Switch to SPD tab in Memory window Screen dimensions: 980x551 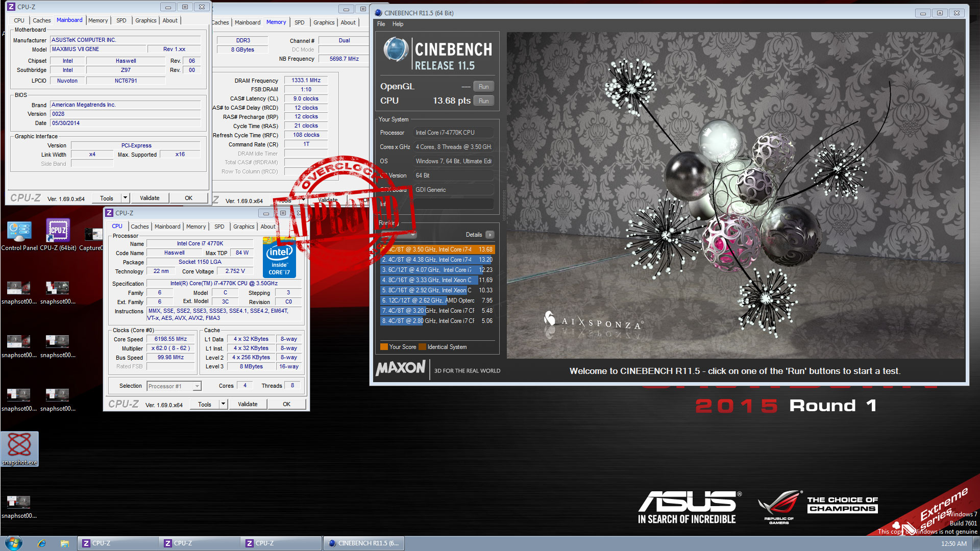[300, 22]
